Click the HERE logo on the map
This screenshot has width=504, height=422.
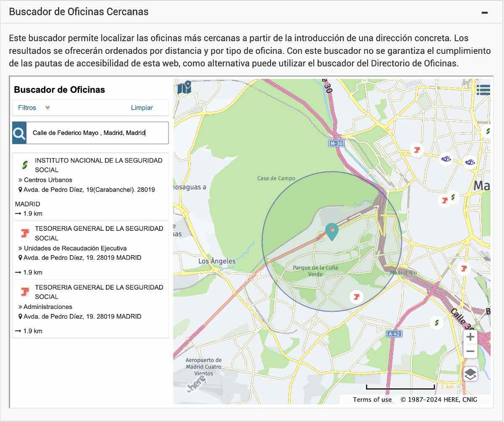click(x=196, y=384)
